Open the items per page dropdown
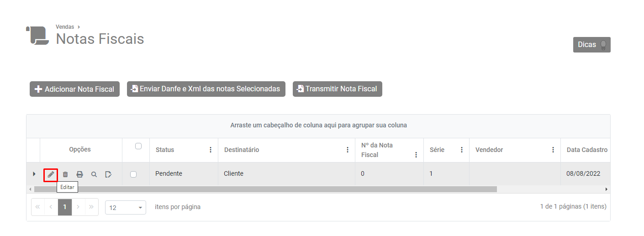Image resolution: width=644 pixels, height=236 pixels. tap(126, 207)
